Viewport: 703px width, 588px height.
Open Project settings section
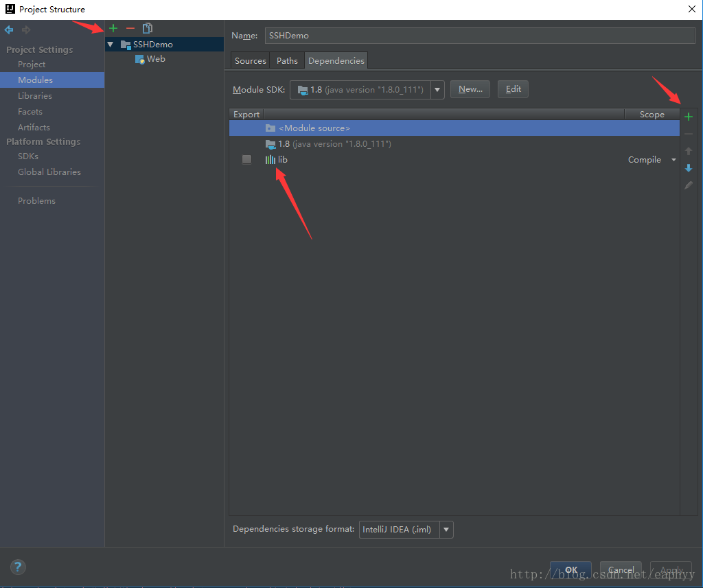[x=32, y=64]
